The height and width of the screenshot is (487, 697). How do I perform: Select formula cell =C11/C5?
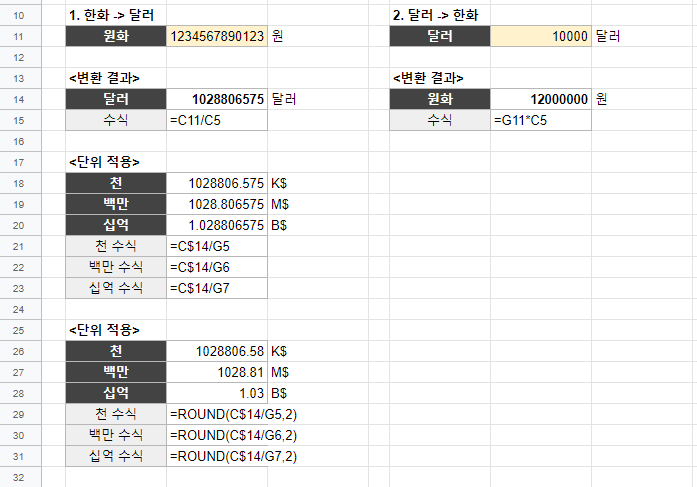pyautogui.click(x=217, y=120)
